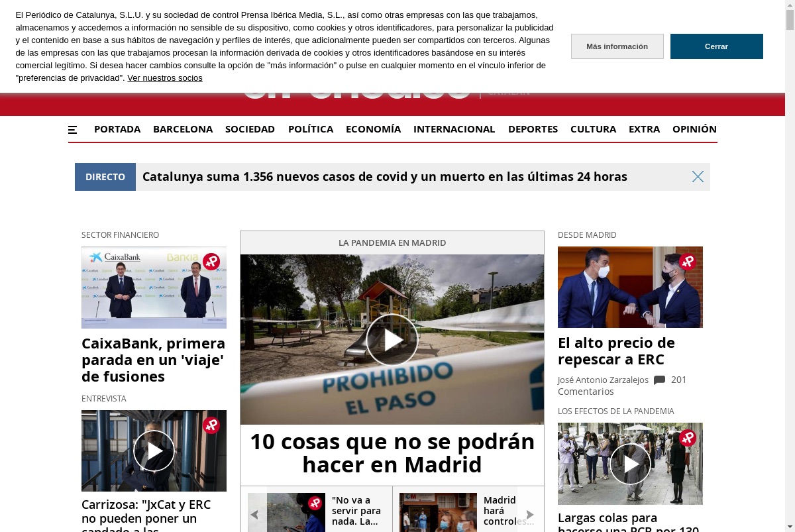795x532 pixels.
Task: Click DESDE MADRID label
Action: coord(587,235)
